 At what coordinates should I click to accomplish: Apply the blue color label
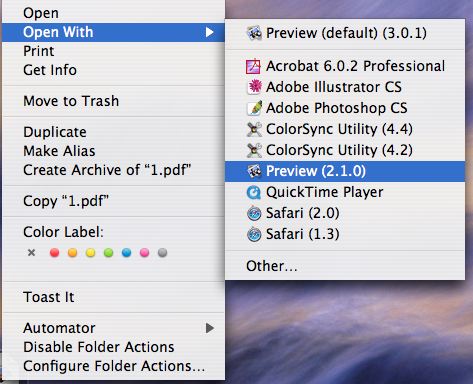tap(126, 253)
